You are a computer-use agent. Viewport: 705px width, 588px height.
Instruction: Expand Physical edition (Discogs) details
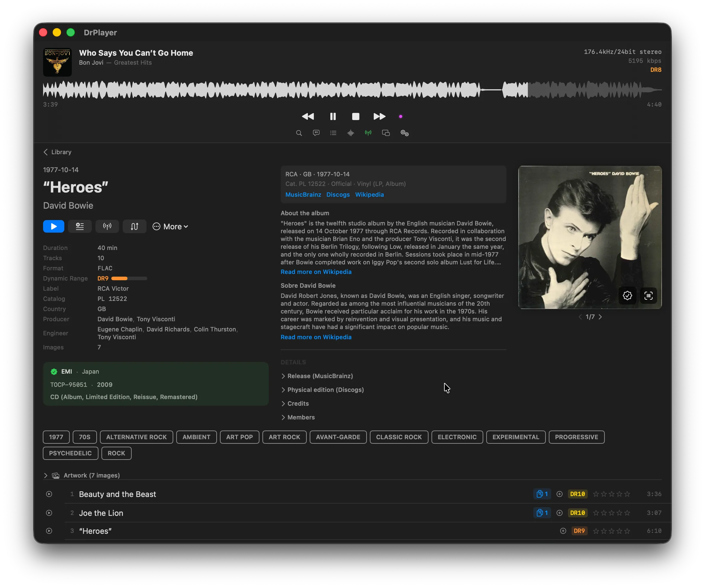[x=322, y=390]
